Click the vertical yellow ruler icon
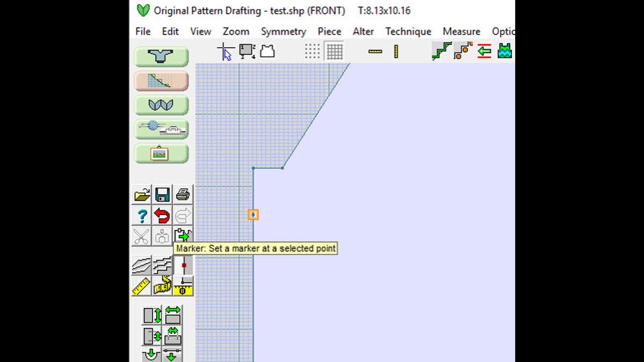 click(396, 51)
